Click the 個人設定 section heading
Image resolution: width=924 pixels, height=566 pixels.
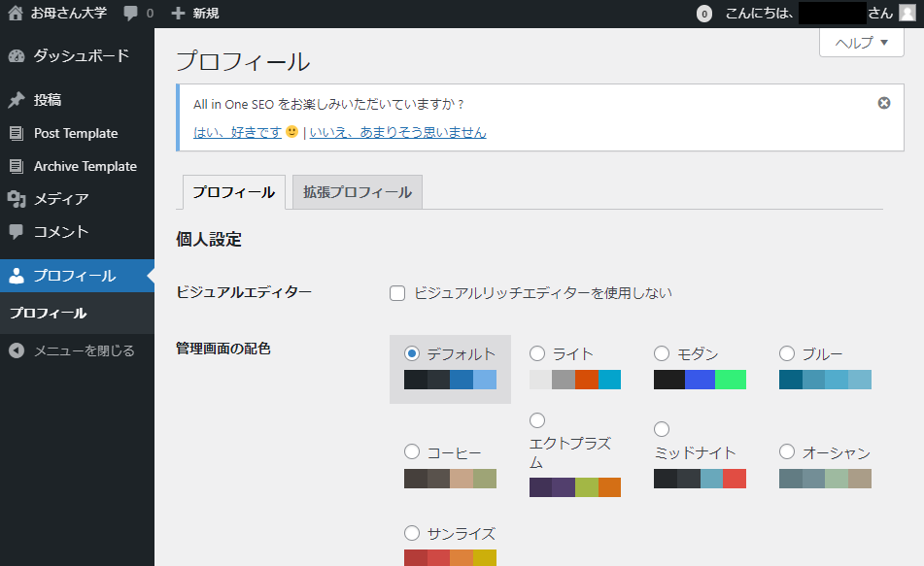click(209, 239)
